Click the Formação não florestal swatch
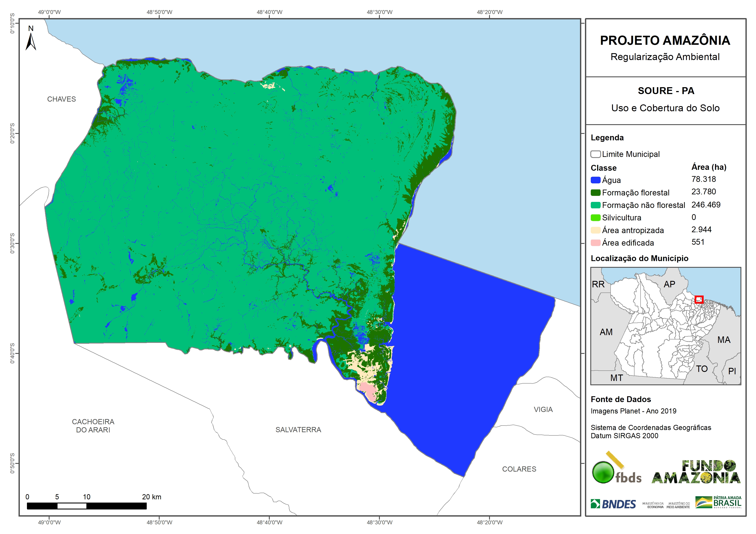Image resolution: width=756 pixels, height=534 pixels. tap(595, 205)
